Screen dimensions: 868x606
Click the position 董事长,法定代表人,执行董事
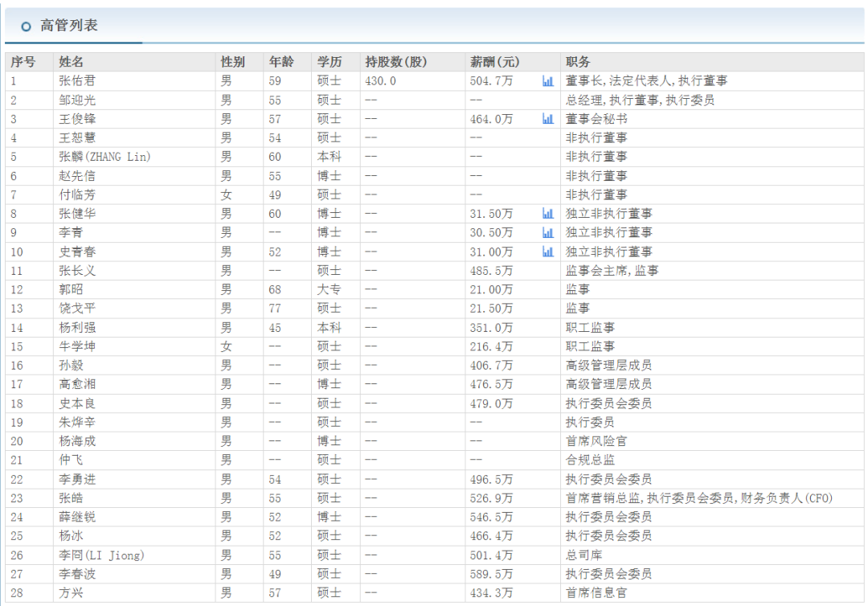(x=646, y=81)
